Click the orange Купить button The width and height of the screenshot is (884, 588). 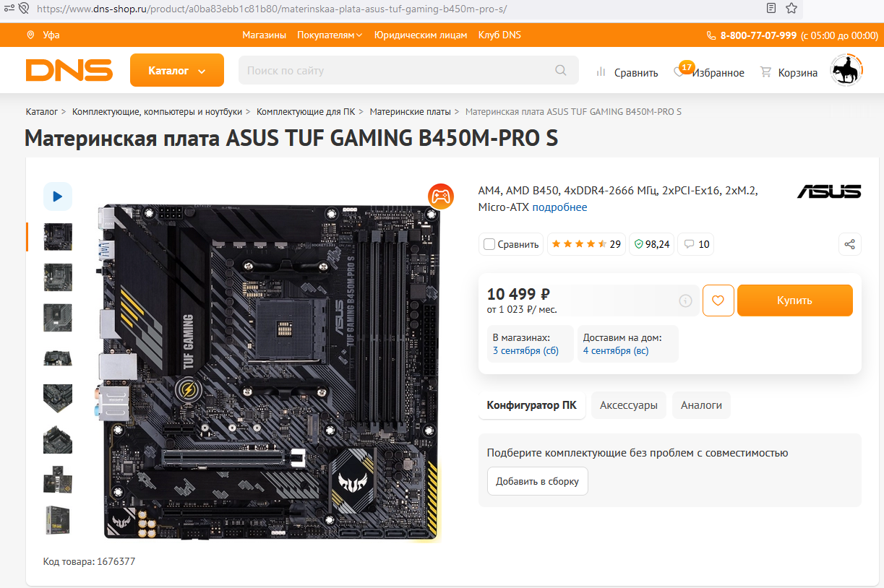(x=795, y=301)
